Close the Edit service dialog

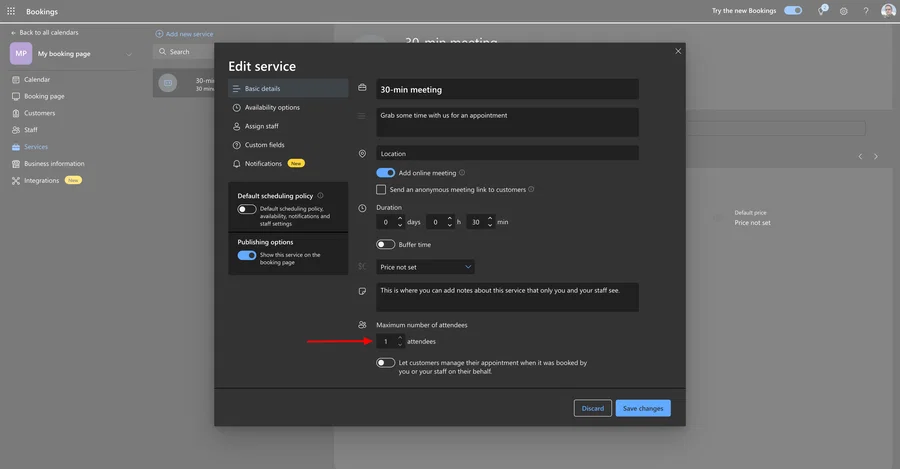click(678, 51)
